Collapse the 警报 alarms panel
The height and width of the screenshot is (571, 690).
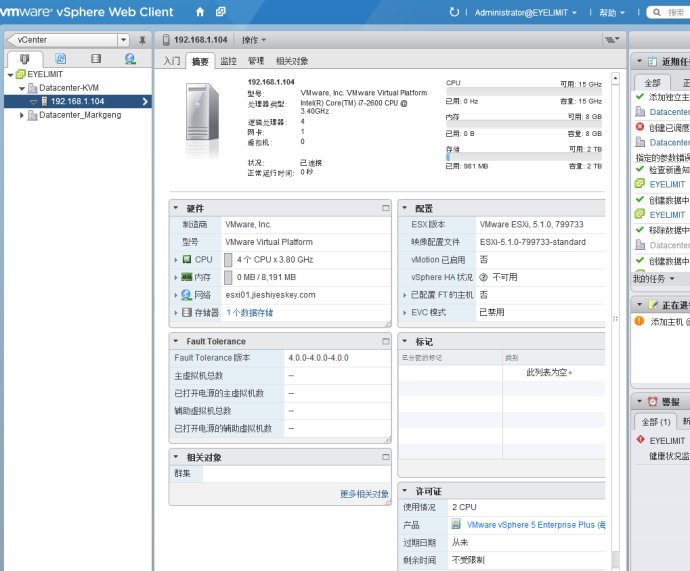click(639, 401)
